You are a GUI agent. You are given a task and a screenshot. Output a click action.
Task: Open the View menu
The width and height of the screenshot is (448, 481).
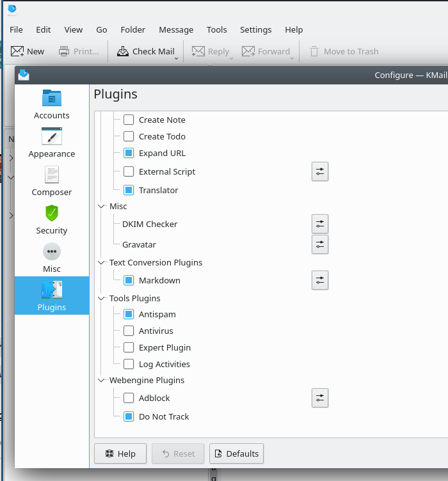(x=74, y=30)
